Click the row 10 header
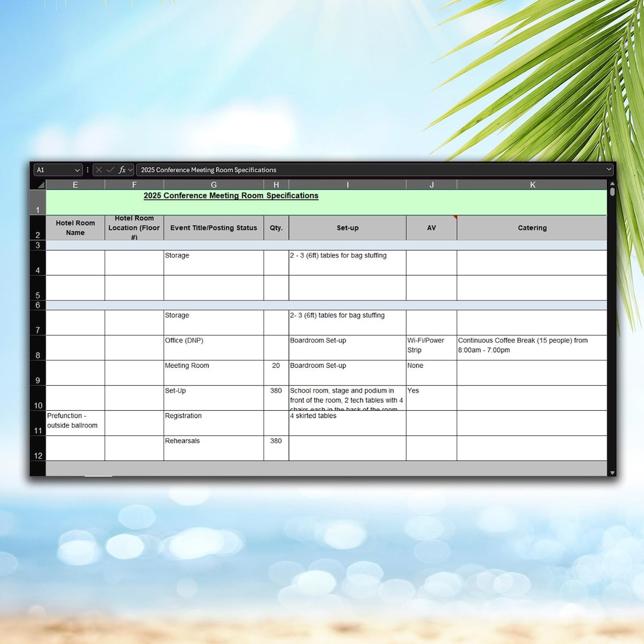The height and width of the screenshot is (644, 644). pos(37,398)
